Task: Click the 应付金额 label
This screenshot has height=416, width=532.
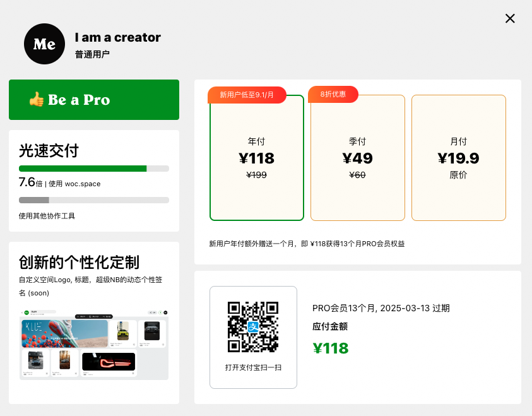Action: 330,326
